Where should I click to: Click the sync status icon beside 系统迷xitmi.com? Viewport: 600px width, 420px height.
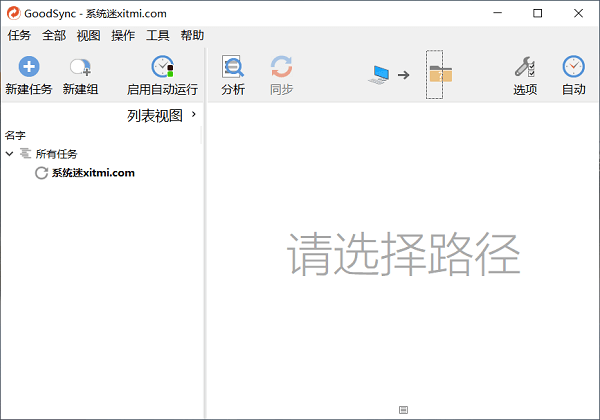(x=41, y=173)
